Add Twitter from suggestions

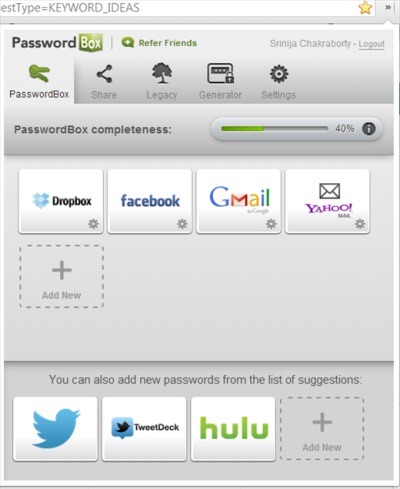[x=55, y=429]
